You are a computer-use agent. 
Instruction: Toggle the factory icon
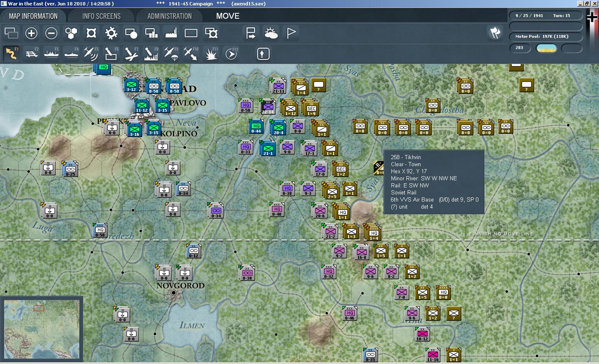click(x=171, y=33)
